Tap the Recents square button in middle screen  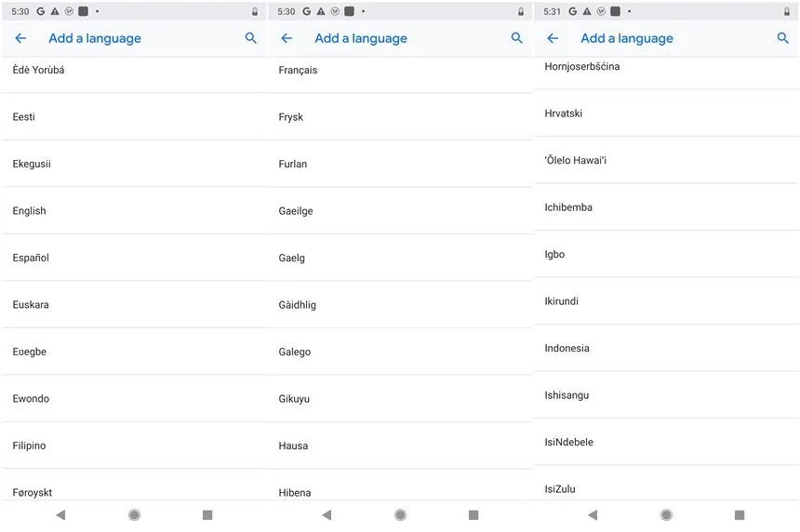click(x=473, y=514)
